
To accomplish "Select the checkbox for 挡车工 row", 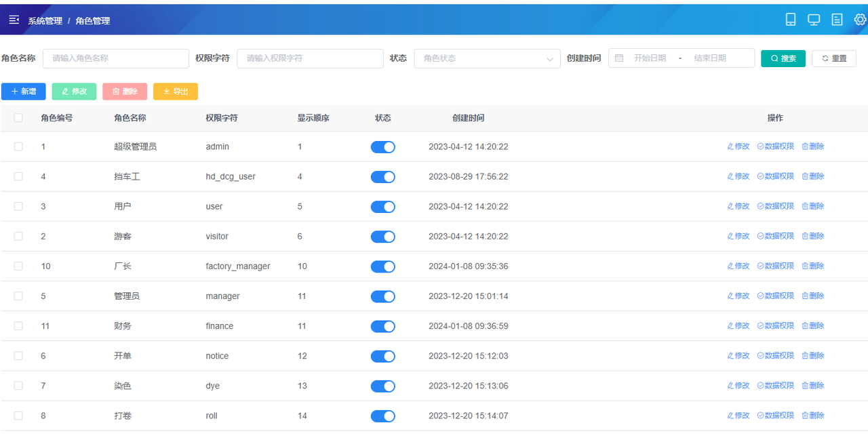I will pos(18,176).
